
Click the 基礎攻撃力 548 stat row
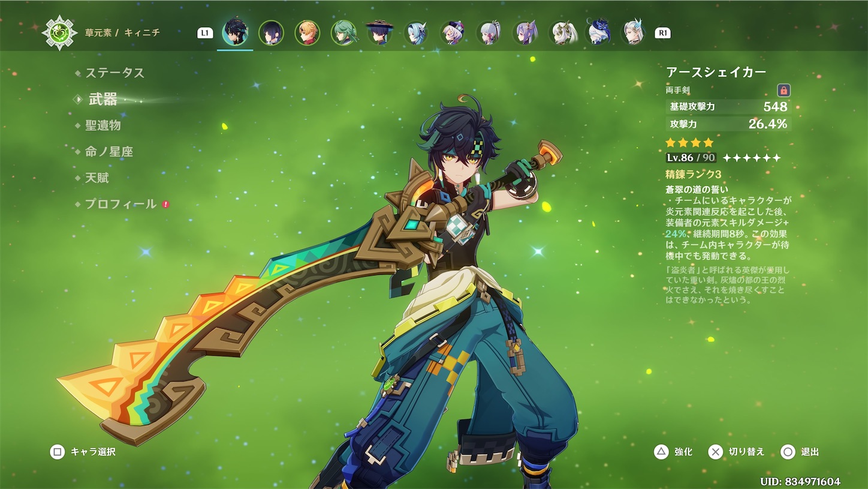[x=728, y=107]
